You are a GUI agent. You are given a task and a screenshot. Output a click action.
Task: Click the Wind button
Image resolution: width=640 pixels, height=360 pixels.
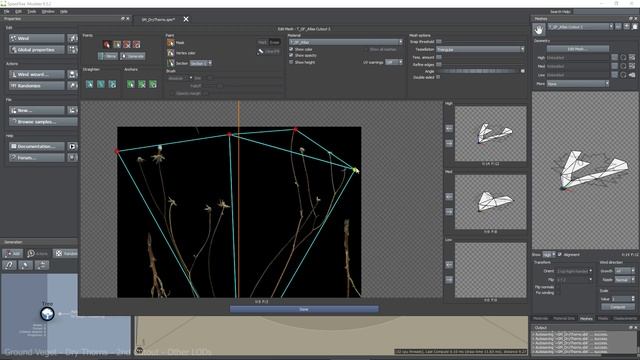pyautogui.click(x=37, y=38)
